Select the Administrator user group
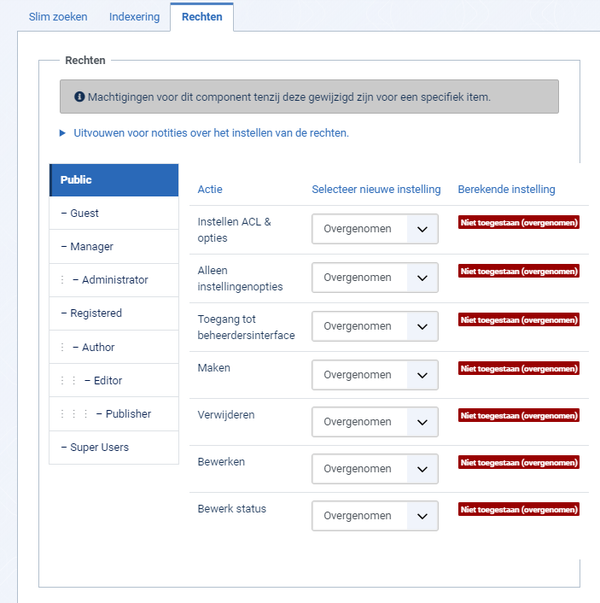This screenshot has width=600, height=603. point(114,280)
